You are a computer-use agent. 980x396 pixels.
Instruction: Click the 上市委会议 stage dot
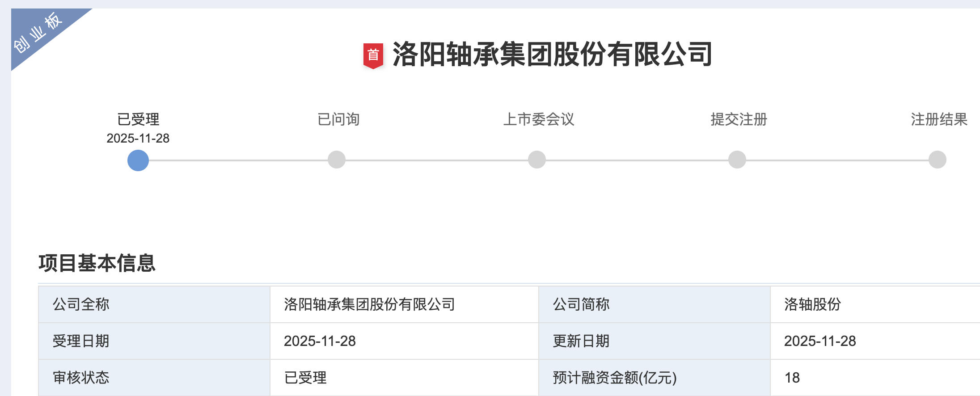(x=537, y=160)
